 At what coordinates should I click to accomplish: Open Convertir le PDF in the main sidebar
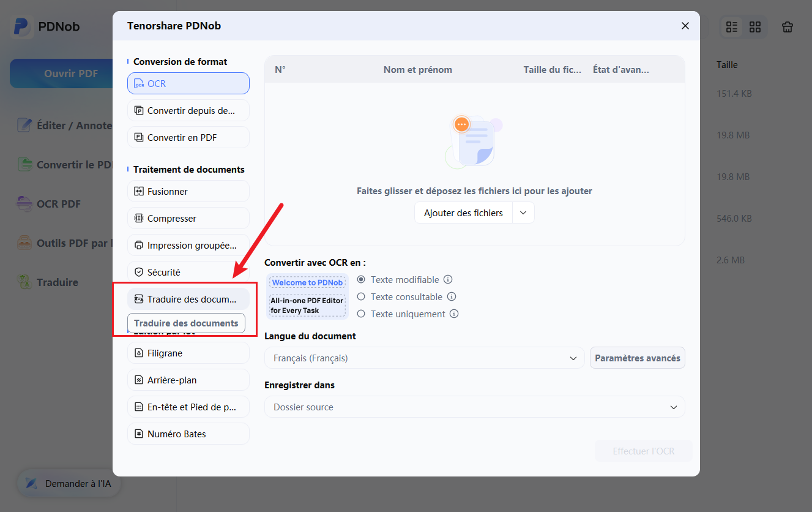(x=64, y=165)
